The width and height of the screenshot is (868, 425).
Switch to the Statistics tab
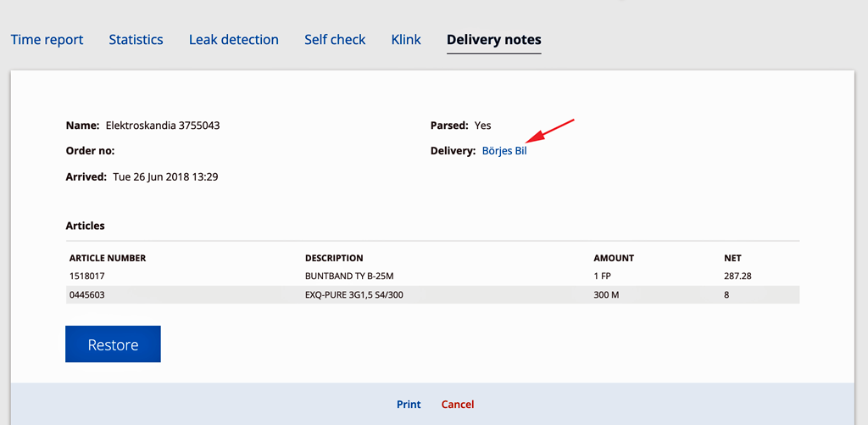click(136, 40)
